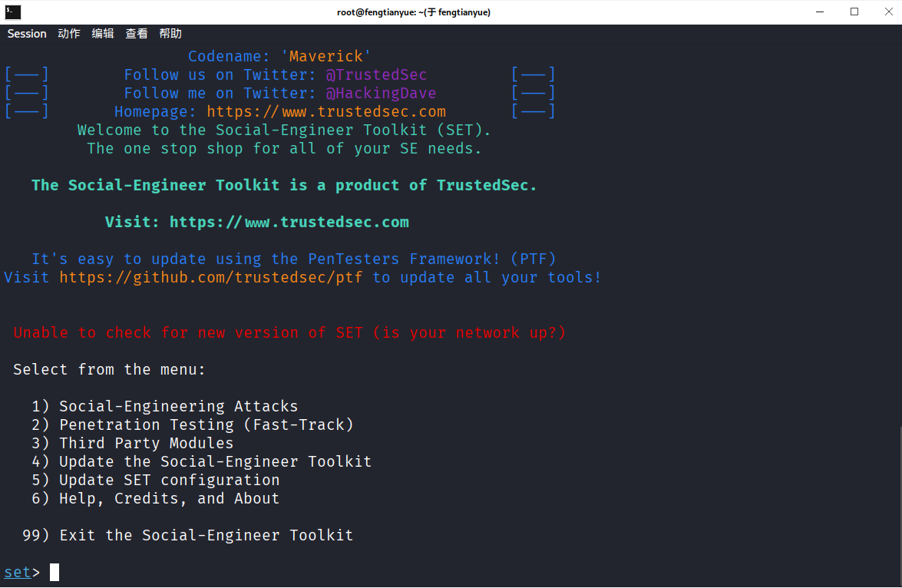
Task: Click the @TrustedSec Twitter handle
Action: [376, 74]
